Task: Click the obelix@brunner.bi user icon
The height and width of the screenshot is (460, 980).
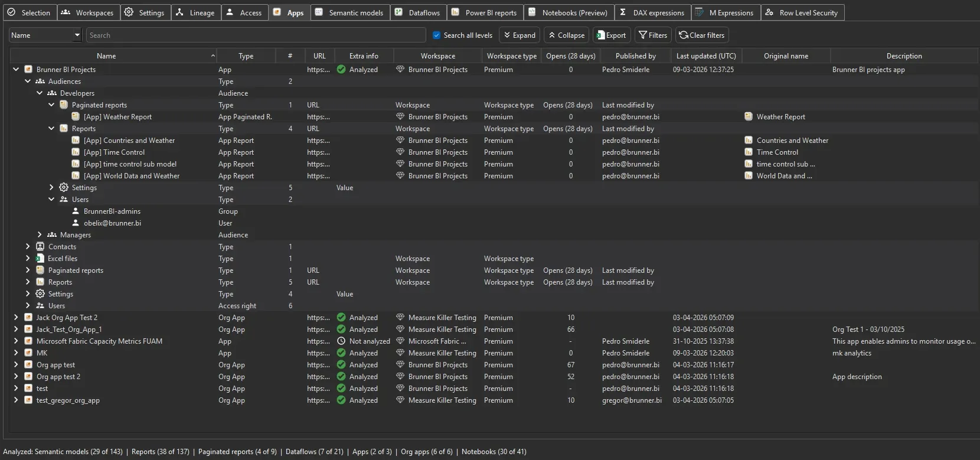Action: point(76,223)
